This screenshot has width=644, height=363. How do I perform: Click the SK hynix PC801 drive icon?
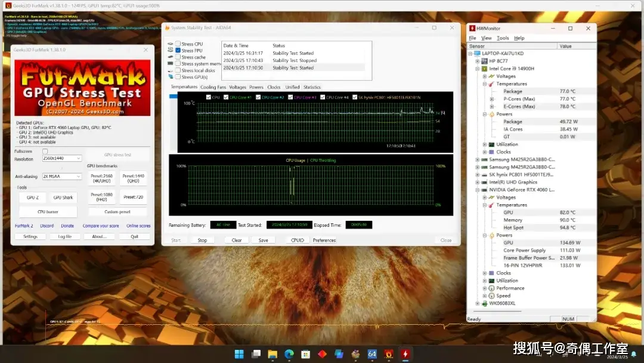(484, 175)
